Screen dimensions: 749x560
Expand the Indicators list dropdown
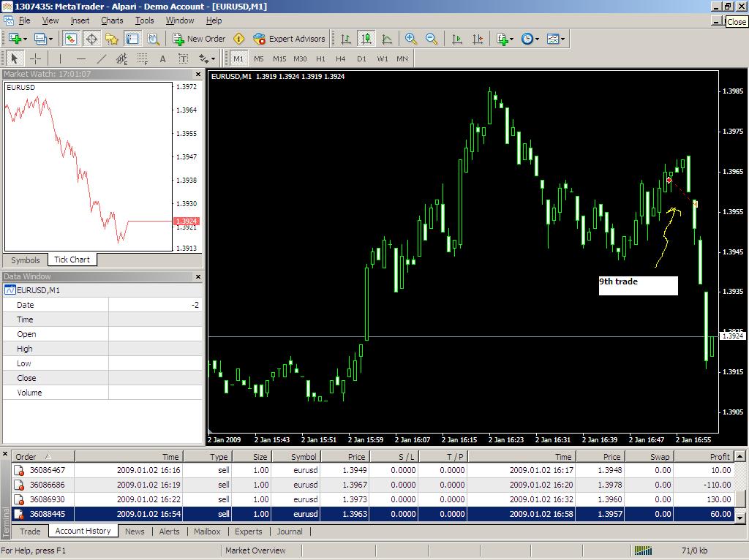(x=505, y=39)
